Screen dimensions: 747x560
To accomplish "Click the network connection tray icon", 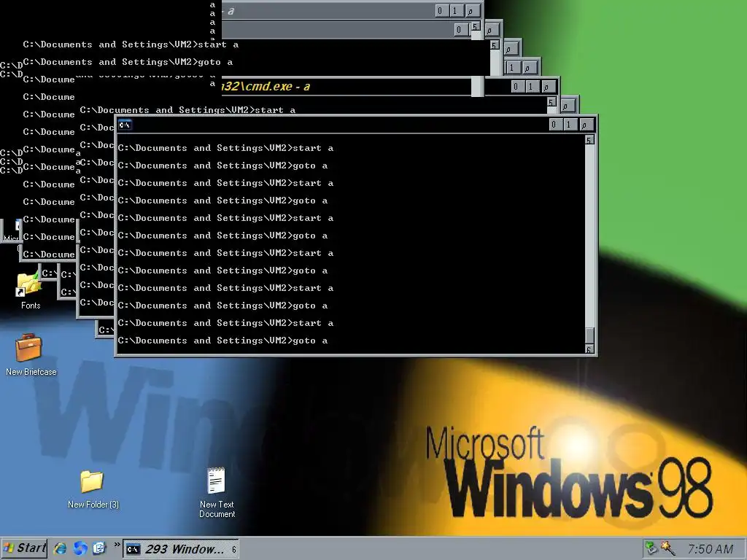I will tap(650, 548).
